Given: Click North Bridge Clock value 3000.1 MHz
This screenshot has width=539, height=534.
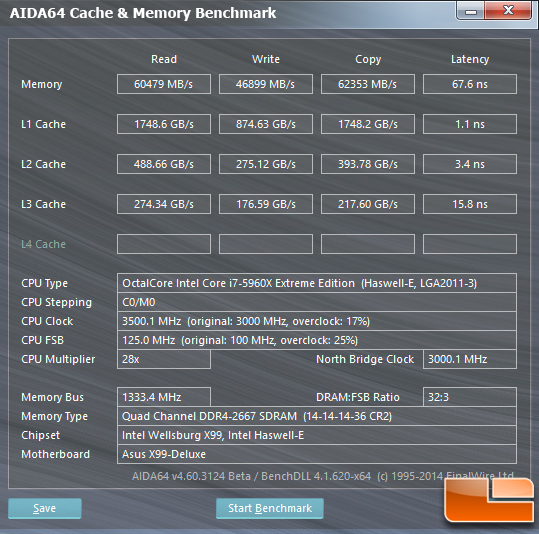Looking at the screenshot, I should point(470,359).
